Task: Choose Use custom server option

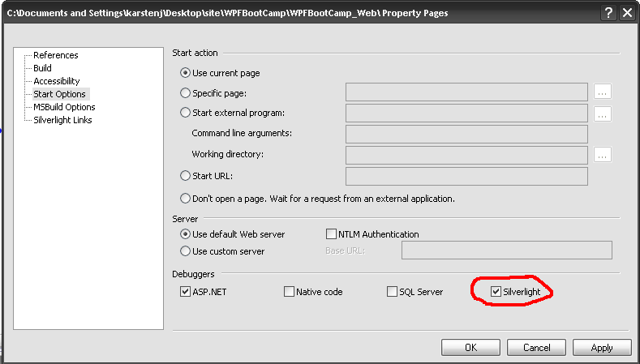Action: coord(185,251)
